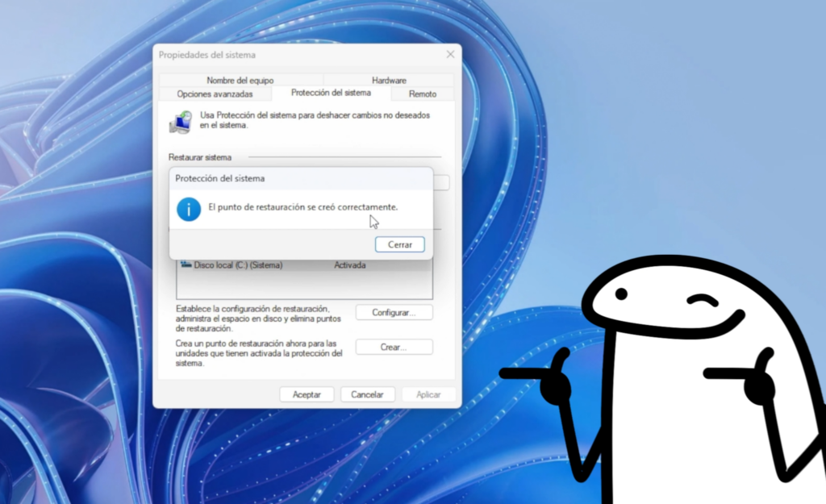
Task: Click the Configurar... button
Action: [x=394, y=312]
